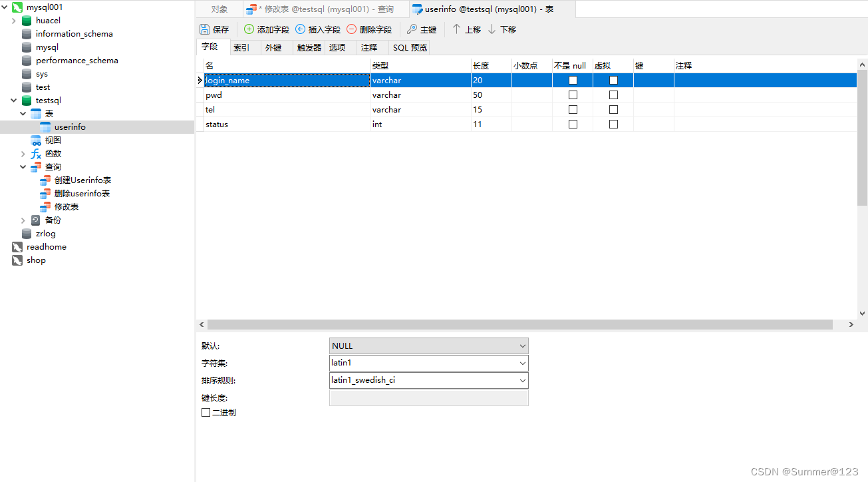Click the 表 tables folder icon

pos(36,114)
